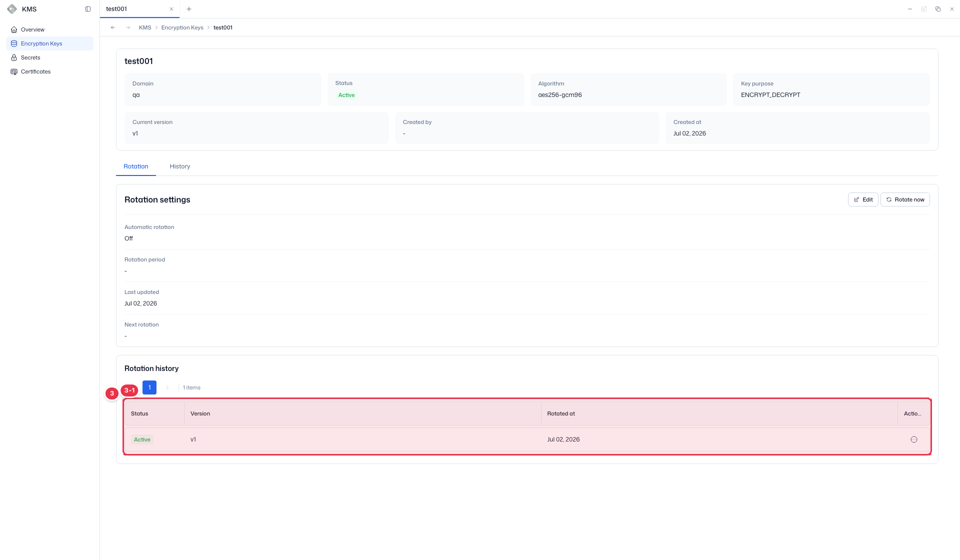Click Encryption Keys breadcrumb link

tap(182, 27)
